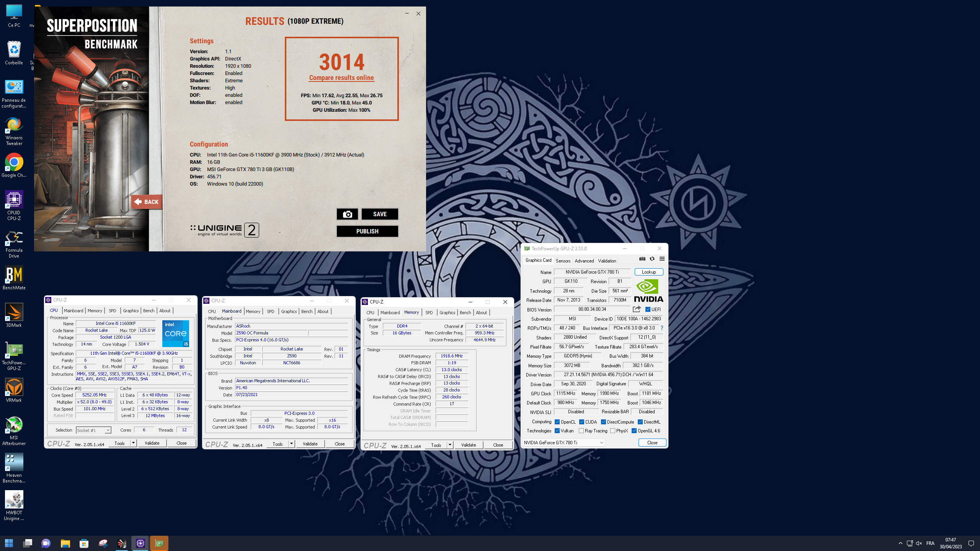Click Compare results online link

341,78
